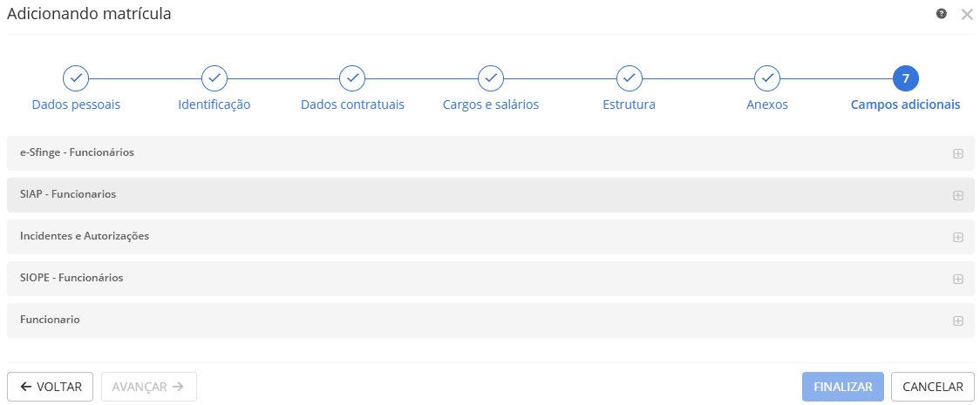The height and width of the screenshot is (405, 980).
Task: Select the Campos adicionais step label
Action: 905,105
